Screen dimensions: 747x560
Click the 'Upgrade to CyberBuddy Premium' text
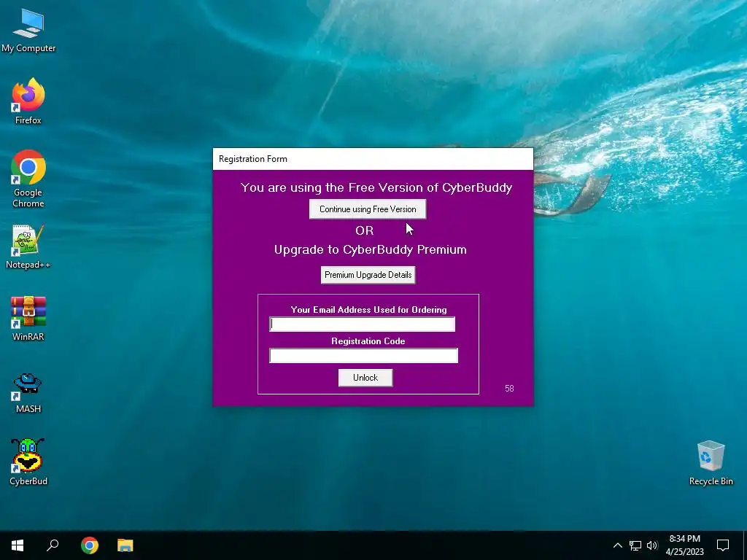pos(370,249)
